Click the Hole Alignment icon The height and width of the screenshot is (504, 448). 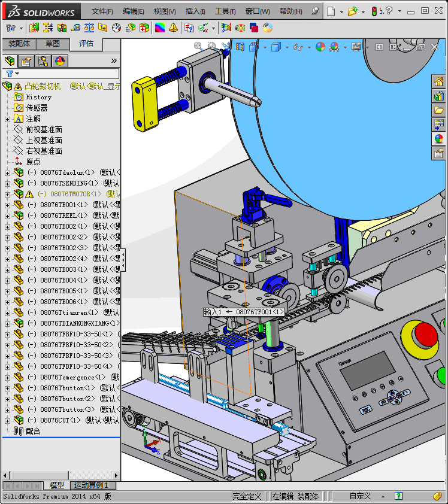(62, 28)
